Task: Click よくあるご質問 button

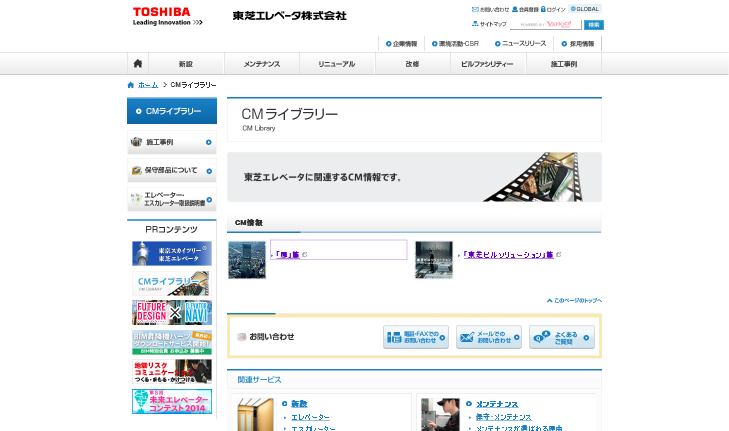Action: pos(562,337)
